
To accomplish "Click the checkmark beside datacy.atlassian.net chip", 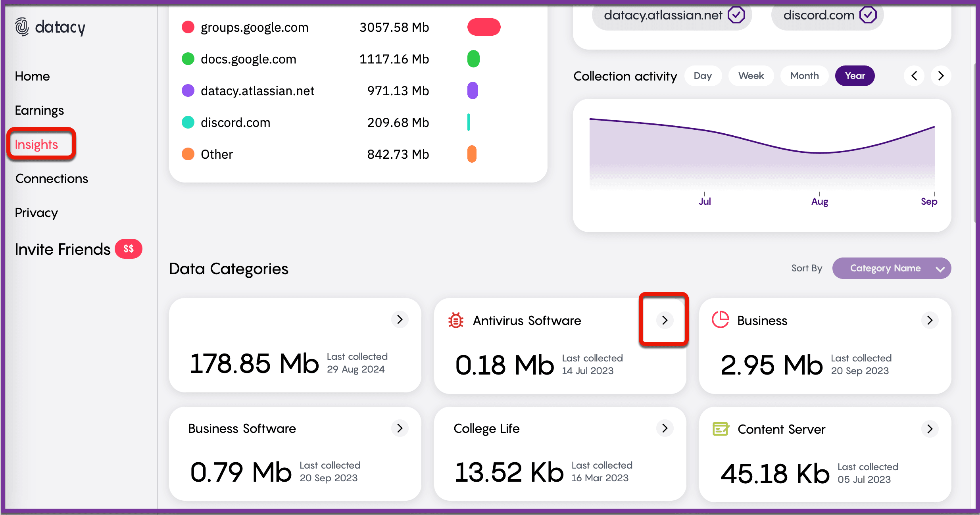I will click(736, 15).
